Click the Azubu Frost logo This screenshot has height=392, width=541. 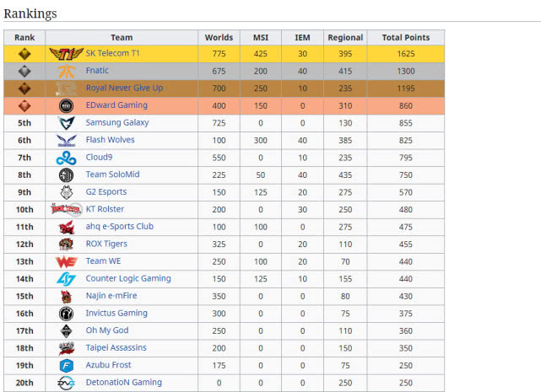66,366
